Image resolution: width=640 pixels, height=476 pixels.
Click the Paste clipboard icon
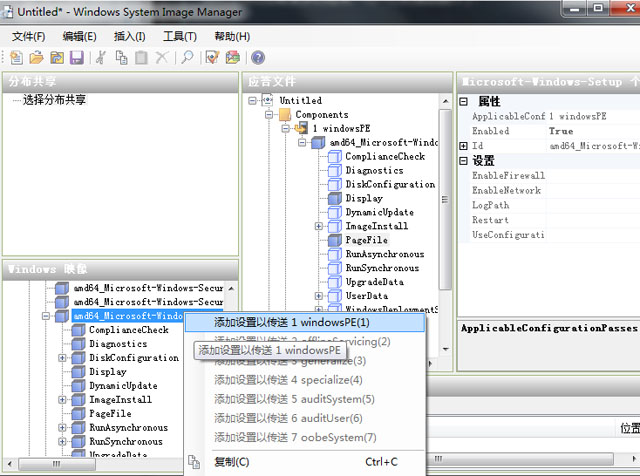(141, 58)
